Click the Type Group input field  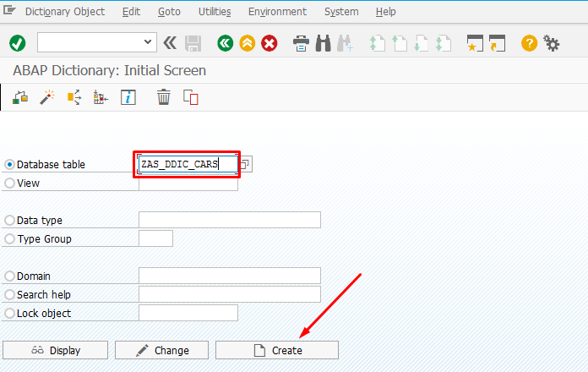(155, 238)
